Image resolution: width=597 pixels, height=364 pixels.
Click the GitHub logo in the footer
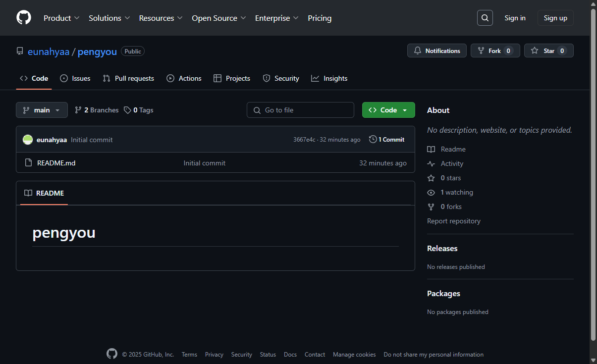point(112,354)
